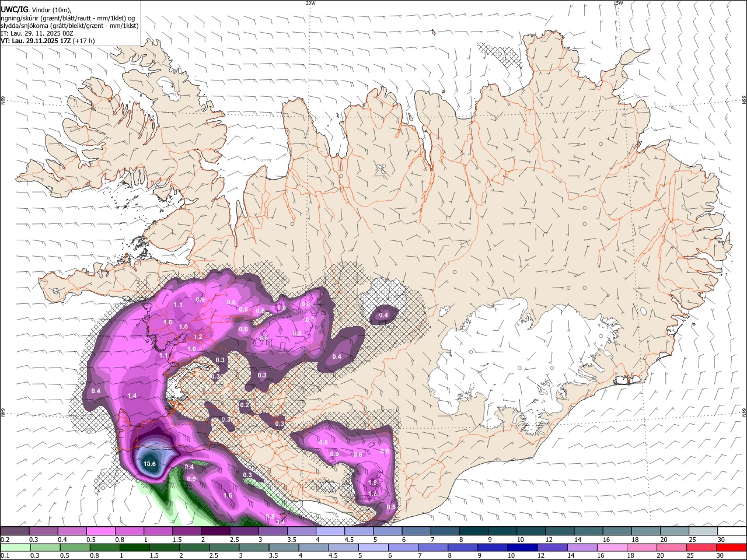Select the 1.2 precipitation value on the map
Screen dimensions: 747x560
[x=198, y=337]
